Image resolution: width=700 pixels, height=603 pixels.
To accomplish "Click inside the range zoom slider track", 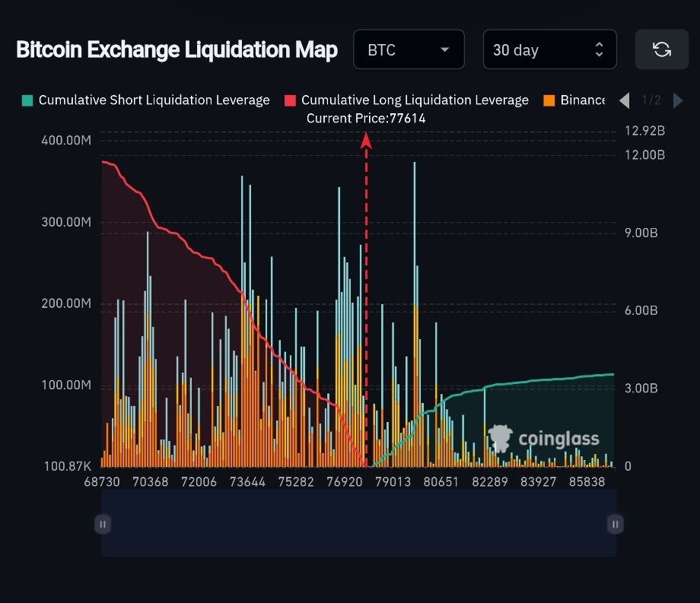I will (x=358, y=523).
